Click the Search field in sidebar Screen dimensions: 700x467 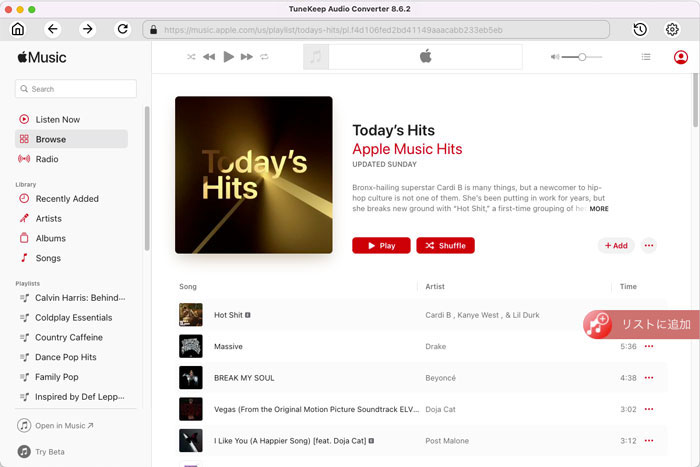coord(76,89)
